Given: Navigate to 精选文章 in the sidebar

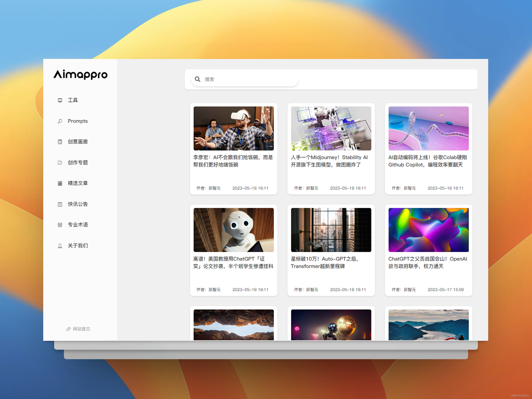Looking at the screenshot, I should 78,183.
